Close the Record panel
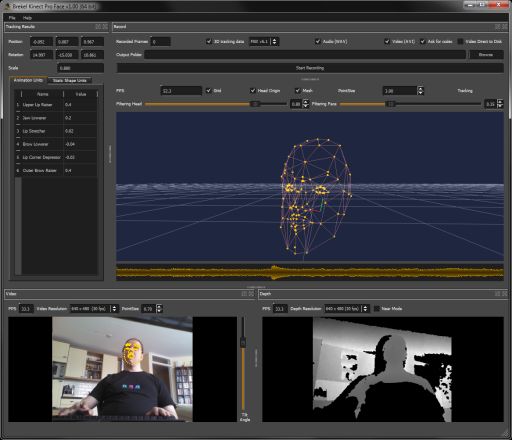 pyautogui.click(x=504, y=27)
